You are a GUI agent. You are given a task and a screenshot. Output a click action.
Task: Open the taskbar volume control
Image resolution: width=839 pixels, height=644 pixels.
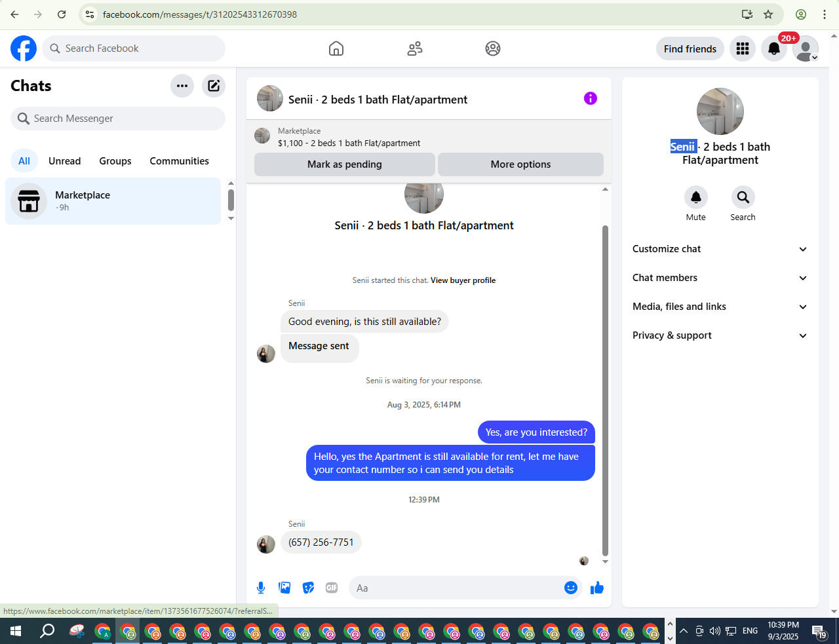pos(715,631)
